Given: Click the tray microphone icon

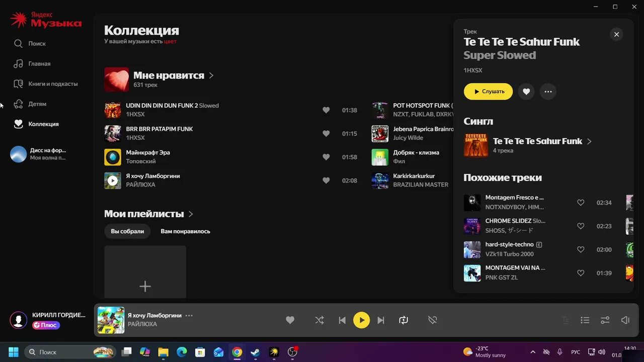Looking at the screenshot, I should pos(560,352).
